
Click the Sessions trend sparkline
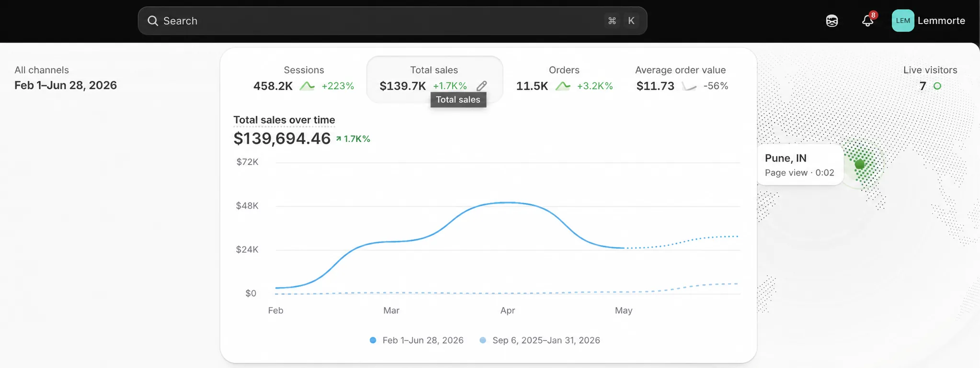(x=307, y=86)
